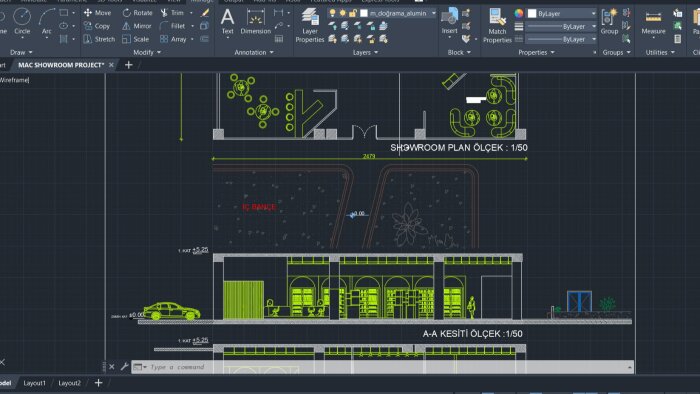Click the Offset tool icon

coord(204,39)
